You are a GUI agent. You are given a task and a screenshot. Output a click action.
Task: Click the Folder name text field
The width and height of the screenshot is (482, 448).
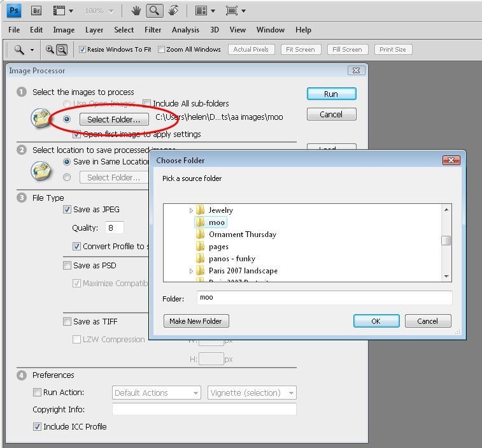pos(324,298)
